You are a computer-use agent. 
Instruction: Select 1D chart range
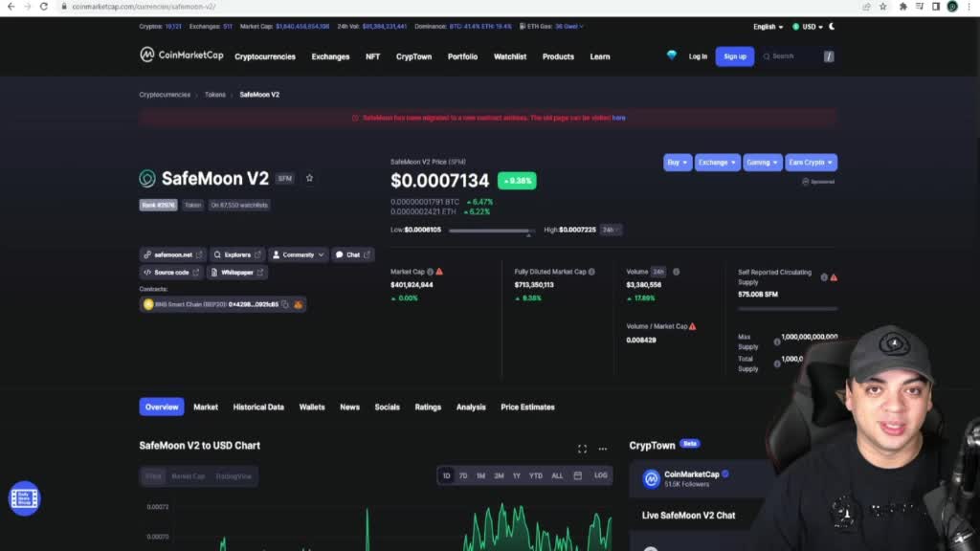tap(446, 475)
